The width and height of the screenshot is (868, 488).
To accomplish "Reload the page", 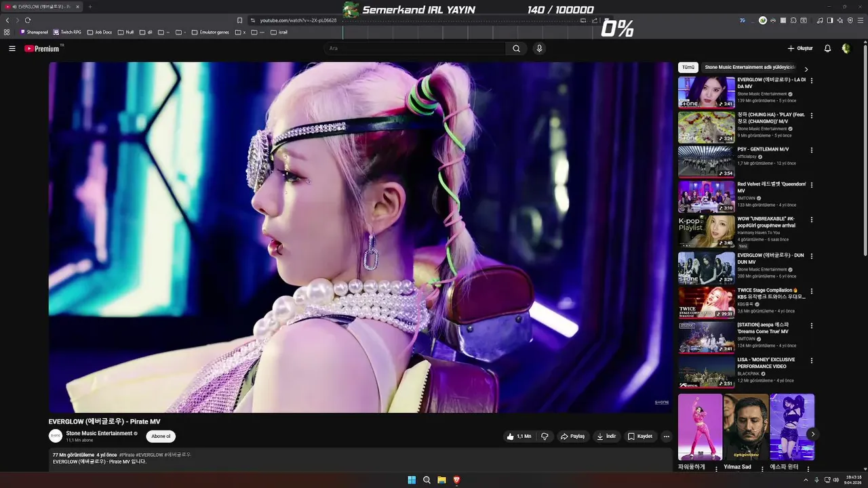I will pos(28,20).
